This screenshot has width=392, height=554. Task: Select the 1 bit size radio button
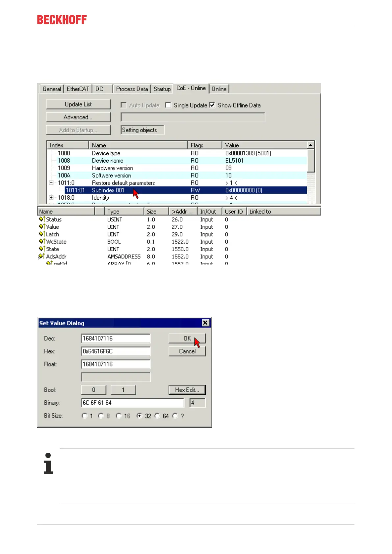pyautogui.click(x=85, y=416)
